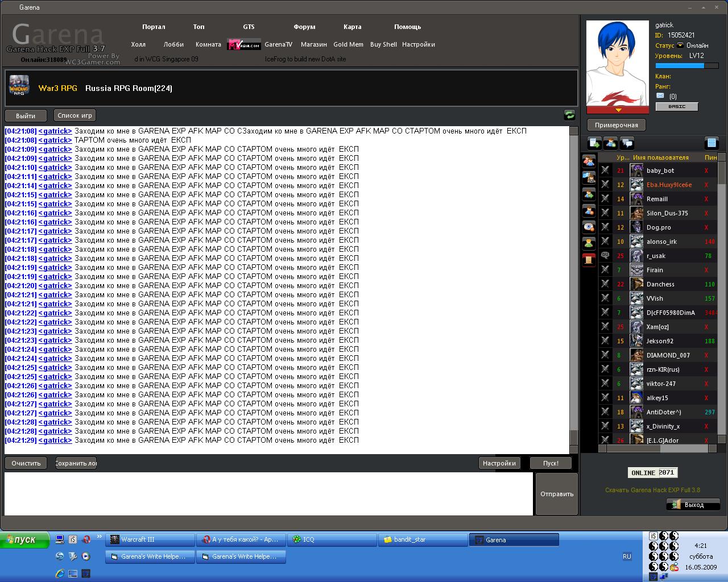Click the speech bubble icon beside r_usak
Viewport: 728px width, 582px height.
coord(605,255)
